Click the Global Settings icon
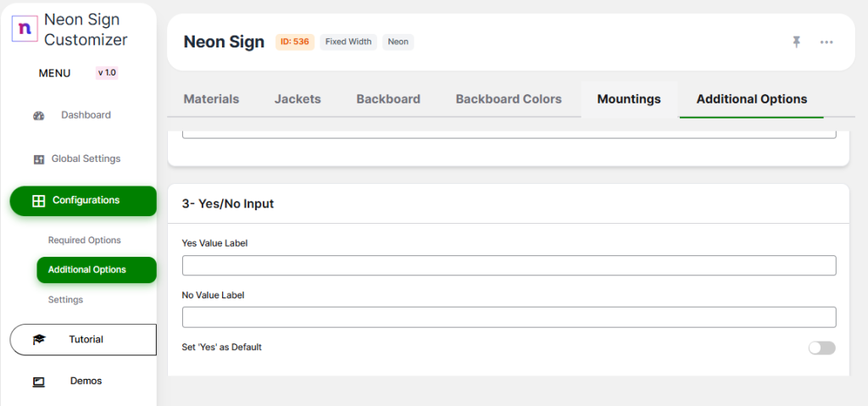868x406 pixels. [38, 159]
